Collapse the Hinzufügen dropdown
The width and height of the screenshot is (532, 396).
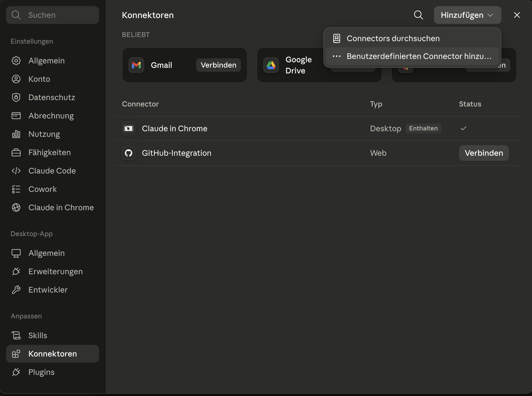(x=467, y=15)
